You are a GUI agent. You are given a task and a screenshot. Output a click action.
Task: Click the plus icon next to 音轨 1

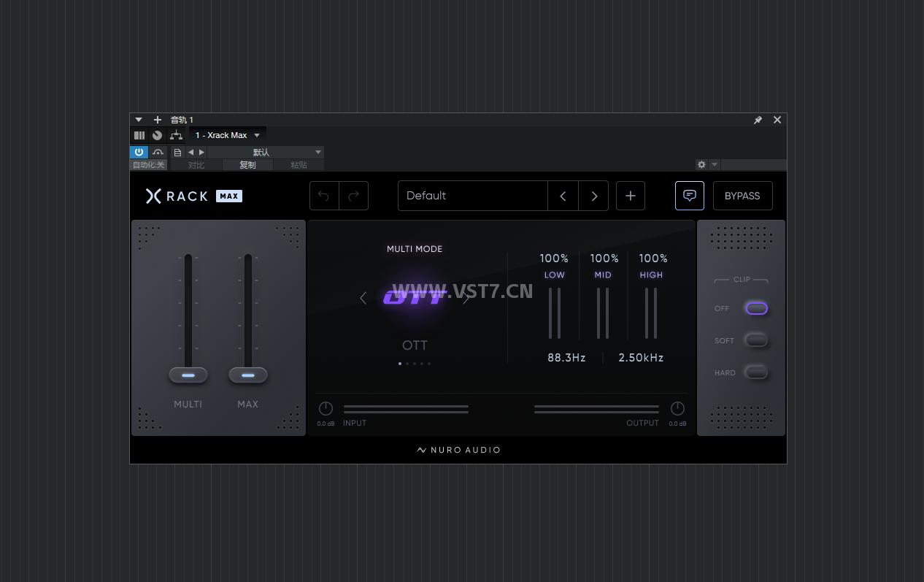(x=157, y=120)
